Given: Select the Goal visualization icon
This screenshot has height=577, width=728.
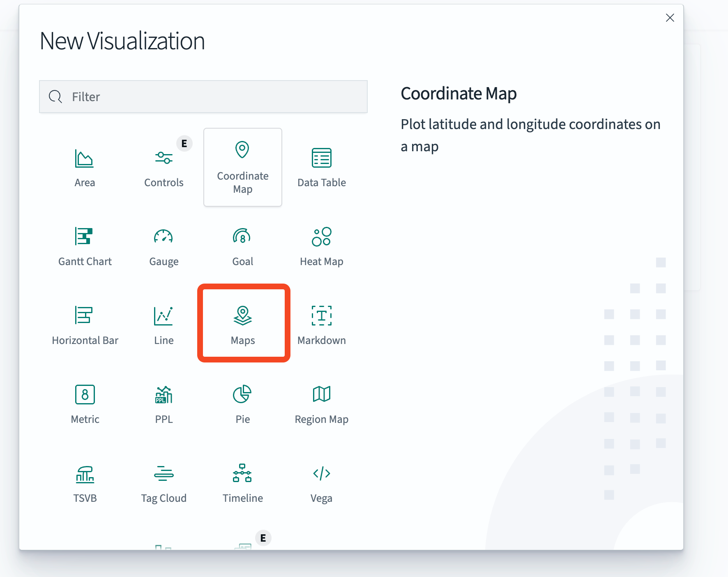Looking at the screenshot, I should coord(242,236).
